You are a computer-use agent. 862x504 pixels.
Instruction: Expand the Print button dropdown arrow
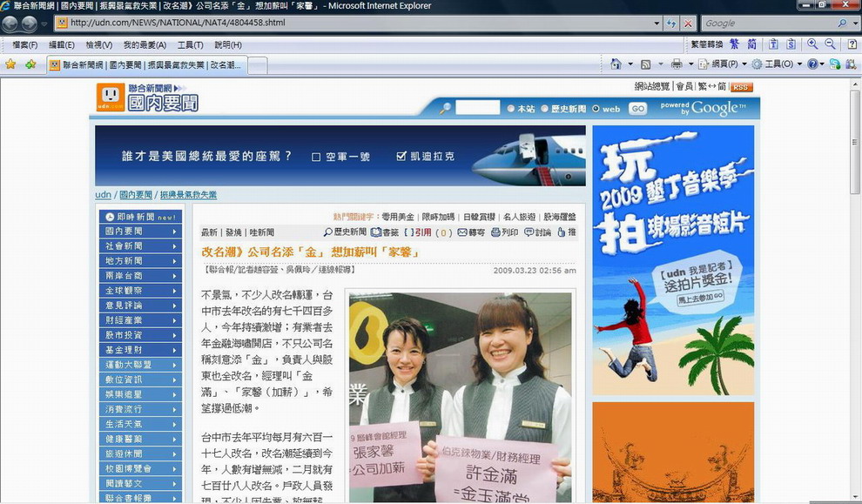[x=691, y=64]
